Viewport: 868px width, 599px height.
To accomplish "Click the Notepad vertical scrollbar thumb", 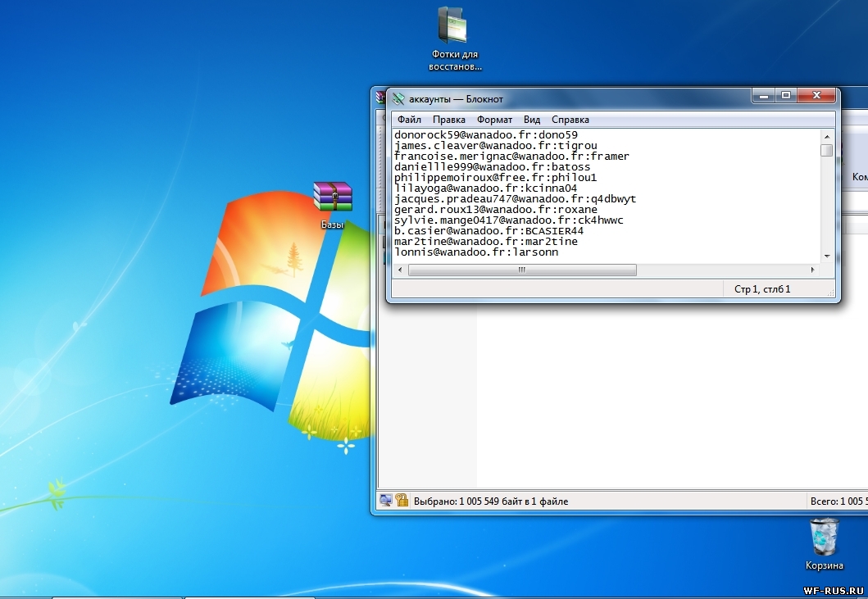I will 827,150.
